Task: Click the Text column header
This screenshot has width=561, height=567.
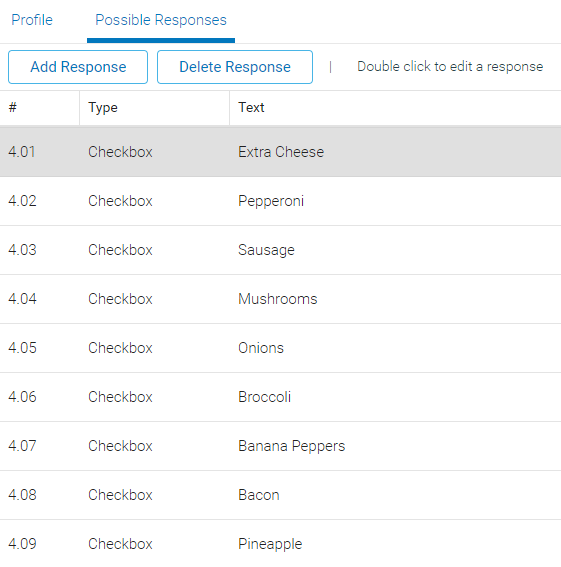Action: pos(395,108)
